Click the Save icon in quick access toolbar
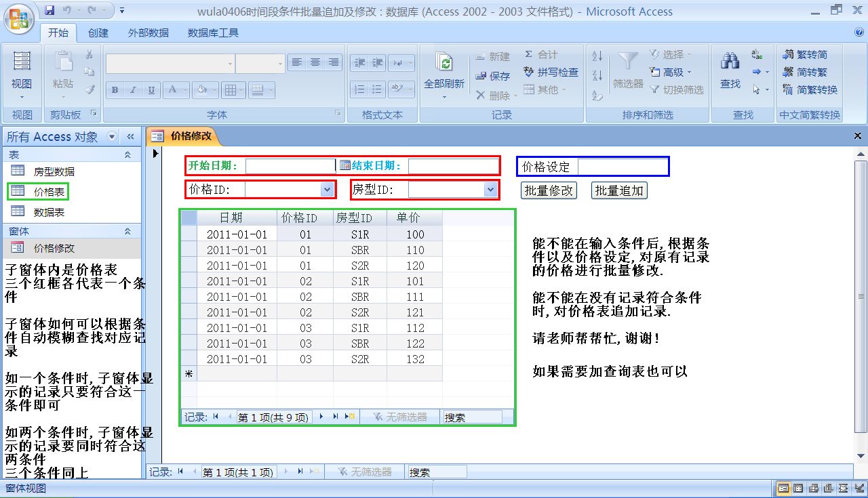 tap(50, 11)
